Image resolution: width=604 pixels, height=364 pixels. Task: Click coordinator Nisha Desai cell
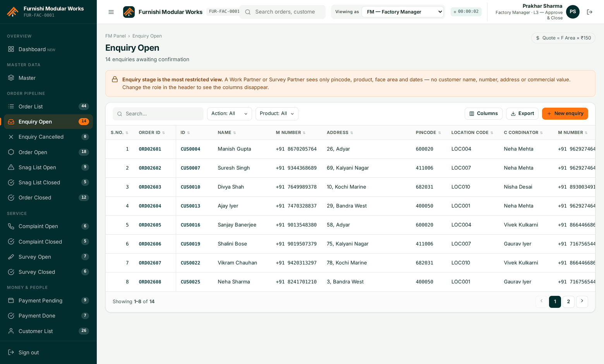[518, 187]
